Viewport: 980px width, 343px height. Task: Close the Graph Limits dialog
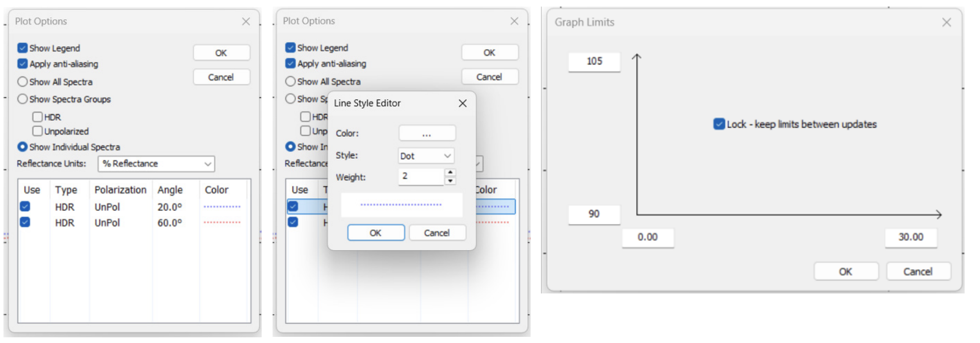(x=946, y=22)
